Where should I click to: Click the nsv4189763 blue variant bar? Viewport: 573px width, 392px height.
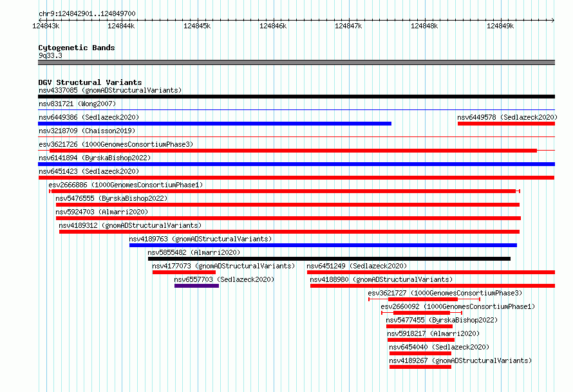[x=323, y=245]
